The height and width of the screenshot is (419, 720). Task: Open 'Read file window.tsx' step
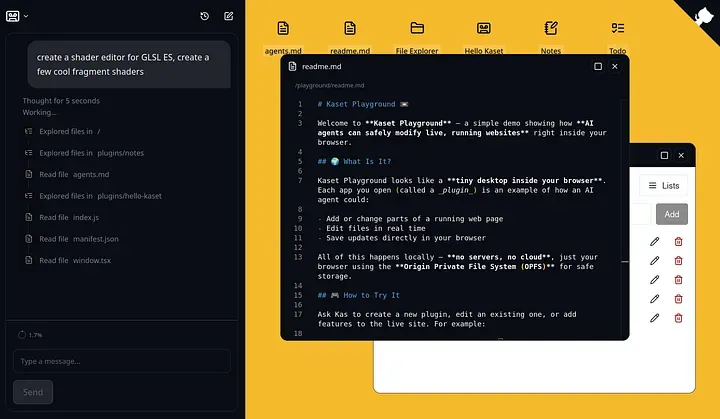[x=68, y=260]
